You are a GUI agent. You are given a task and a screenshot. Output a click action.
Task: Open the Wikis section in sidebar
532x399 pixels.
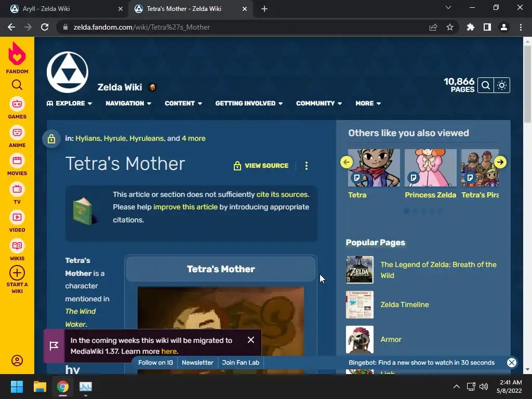[x=17, y=250]
